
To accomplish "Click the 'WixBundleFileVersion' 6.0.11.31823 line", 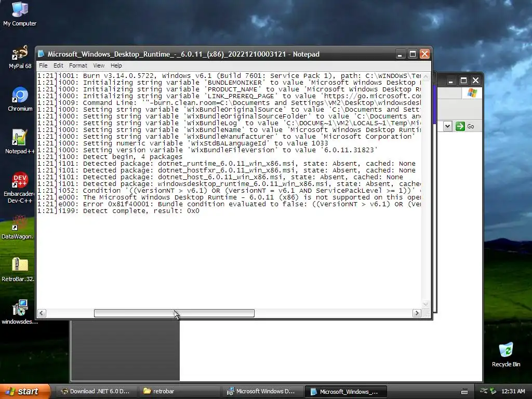I will click(208, 150).
